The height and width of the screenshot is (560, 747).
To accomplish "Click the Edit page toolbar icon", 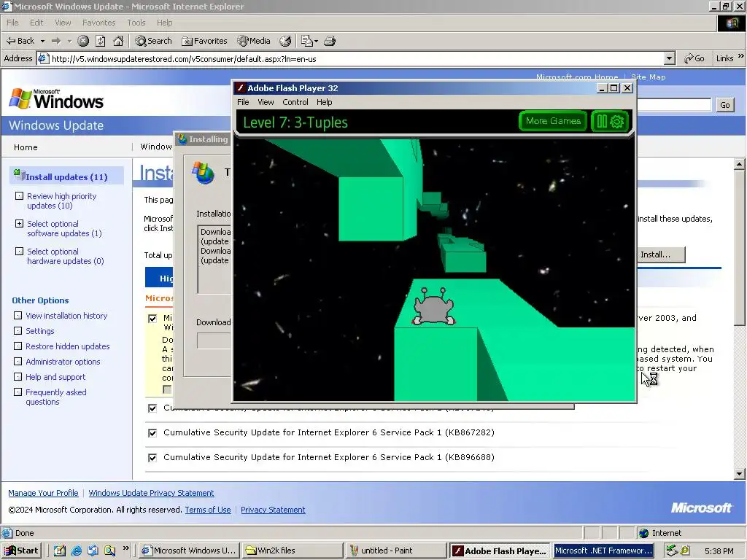I will (307, 41).
